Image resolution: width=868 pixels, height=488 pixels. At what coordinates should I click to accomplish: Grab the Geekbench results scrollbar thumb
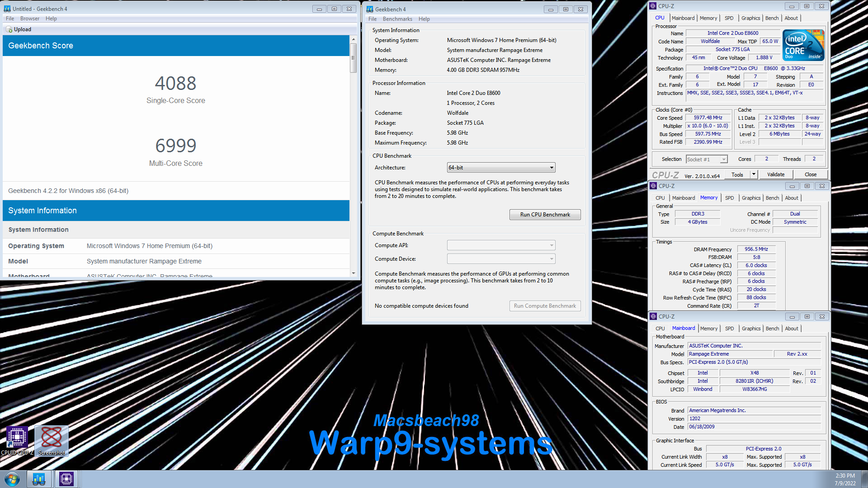click(x=354, y=58)
